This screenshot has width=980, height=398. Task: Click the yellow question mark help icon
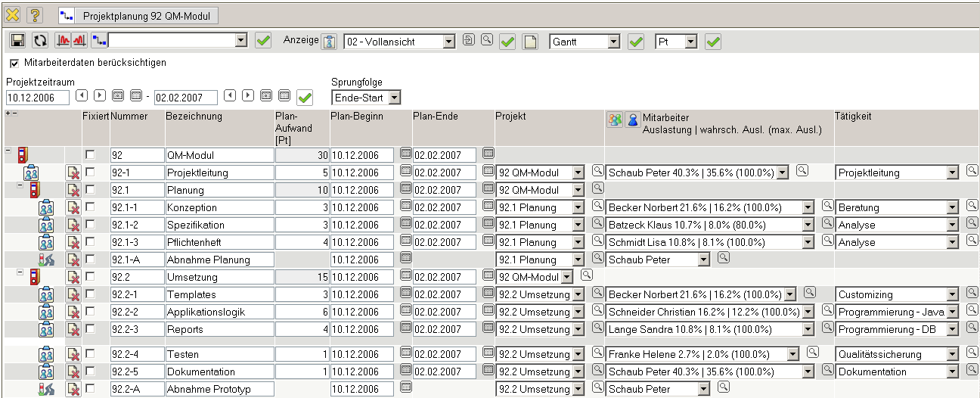[35, 15]
